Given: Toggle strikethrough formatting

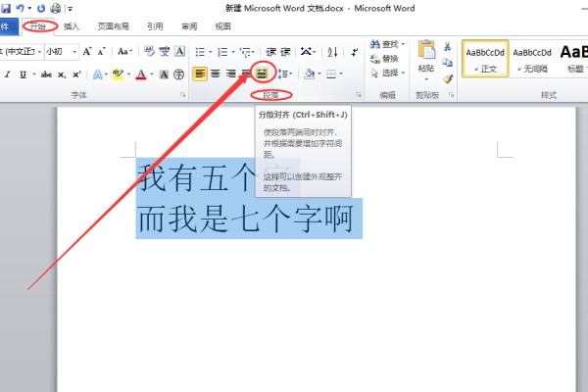Looking at the screenshot, I should [x=44, y=74].
